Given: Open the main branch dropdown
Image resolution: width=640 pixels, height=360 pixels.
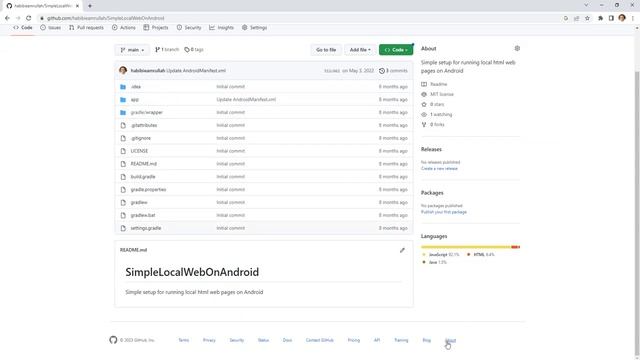Looking at the screenshot, I should (132, 50).
